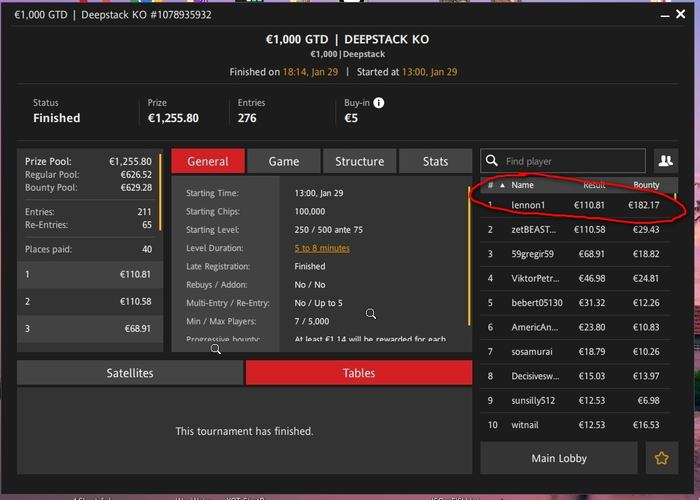700x500 pixels.
Task: Click the search magnifier icon in Find player
Action: (492, 161)
